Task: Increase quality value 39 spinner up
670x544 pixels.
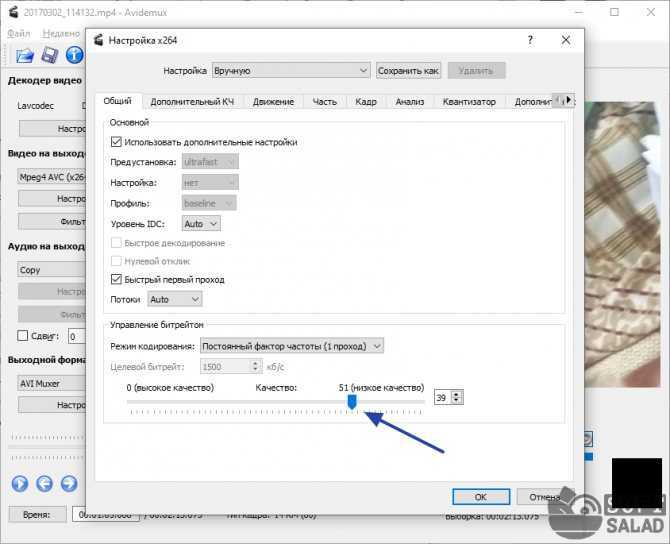Action: [457, 394]
